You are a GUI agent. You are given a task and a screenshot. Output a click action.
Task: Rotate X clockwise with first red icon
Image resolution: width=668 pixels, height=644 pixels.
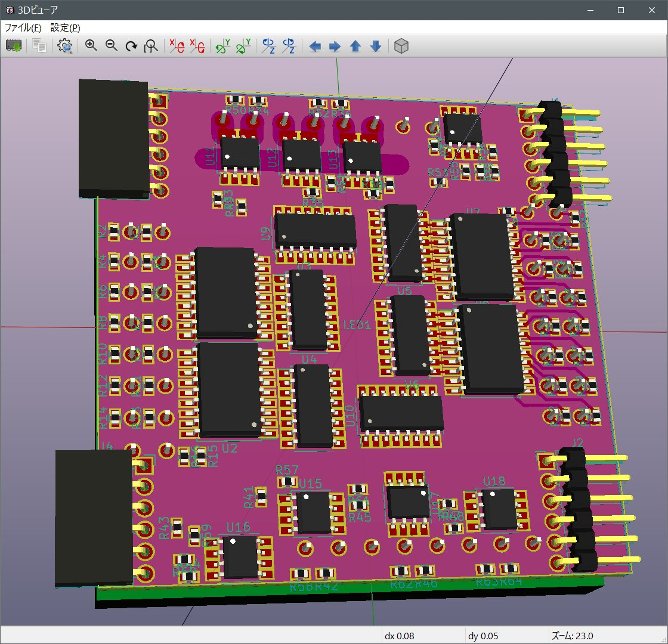(177, 46)
